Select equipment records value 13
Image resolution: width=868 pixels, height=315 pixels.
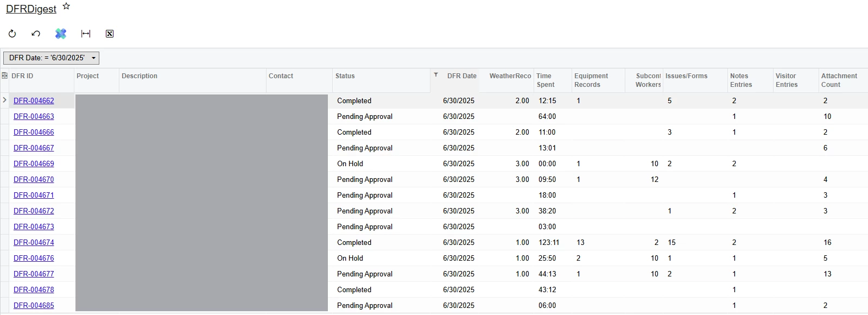(x=580, y=242)
